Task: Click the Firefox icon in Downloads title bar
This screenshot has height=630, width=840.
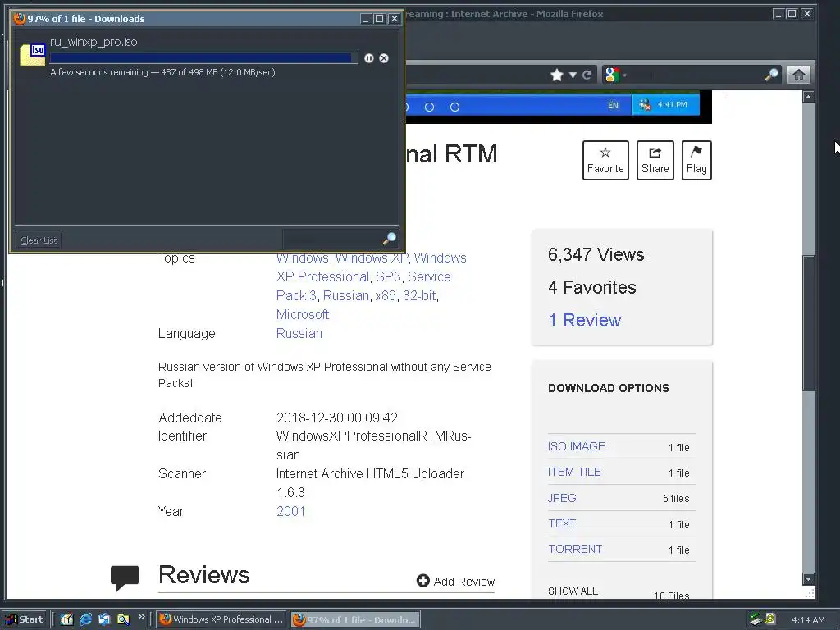Action: pyautogui.click(x=20, y=18)
